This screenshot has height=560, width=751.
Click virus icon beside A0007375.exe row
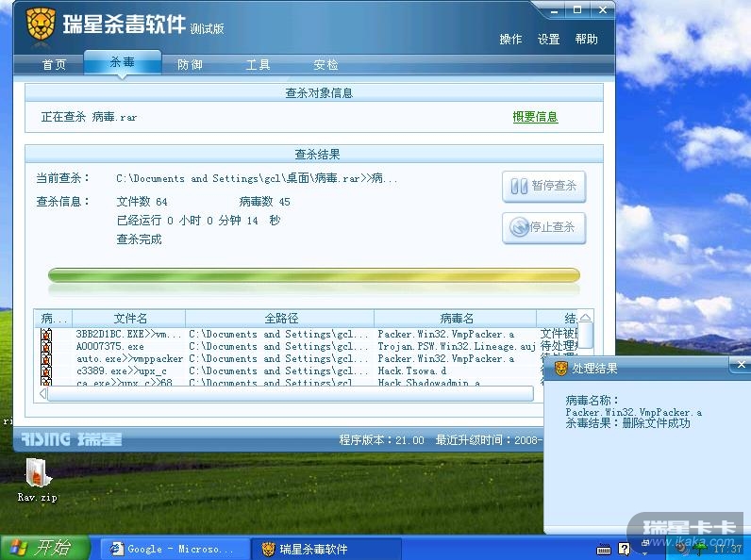[x=46, y=347]
